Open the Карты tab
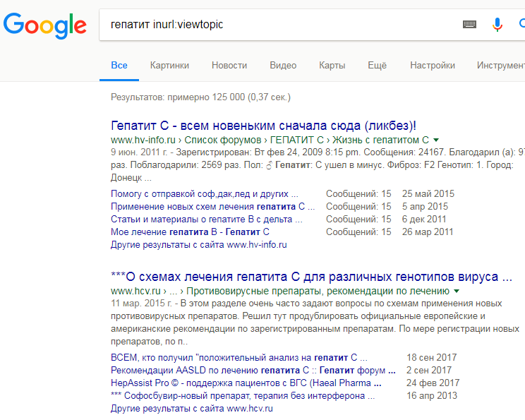 coord(332,66)
